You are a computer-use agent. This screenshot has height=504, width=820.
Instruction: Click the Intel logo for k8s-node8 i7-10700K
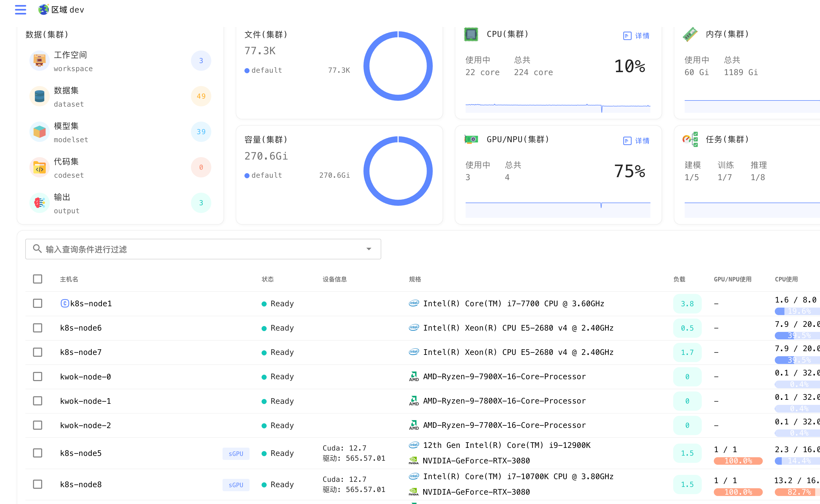coord(414,476)
